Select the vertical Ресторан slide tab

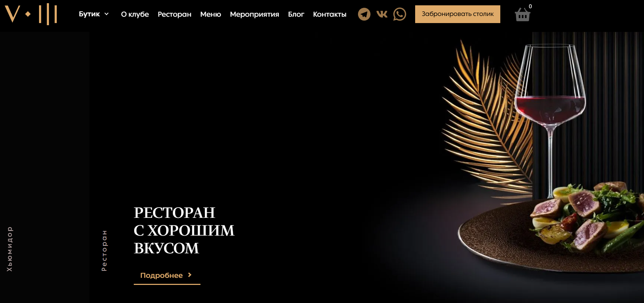coord(104,250)
